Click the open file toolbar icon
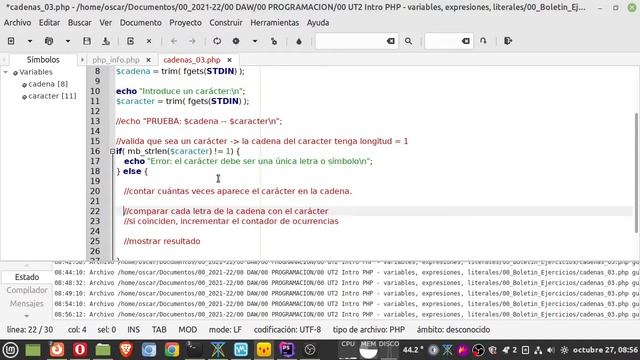640x360 pixels. point(49,41)
